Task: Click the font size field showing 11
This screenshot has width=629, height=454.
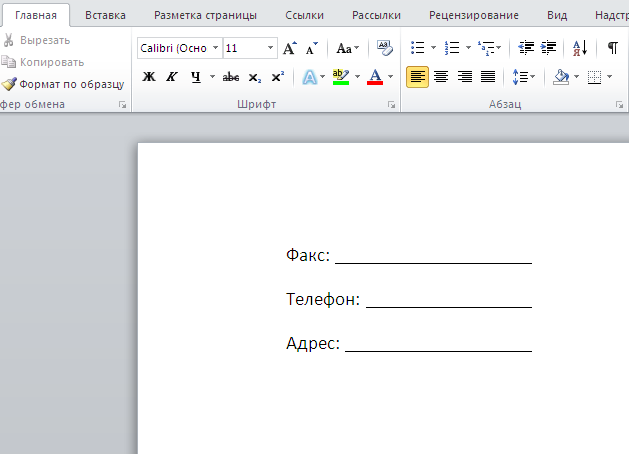Action: click(244, 48)
